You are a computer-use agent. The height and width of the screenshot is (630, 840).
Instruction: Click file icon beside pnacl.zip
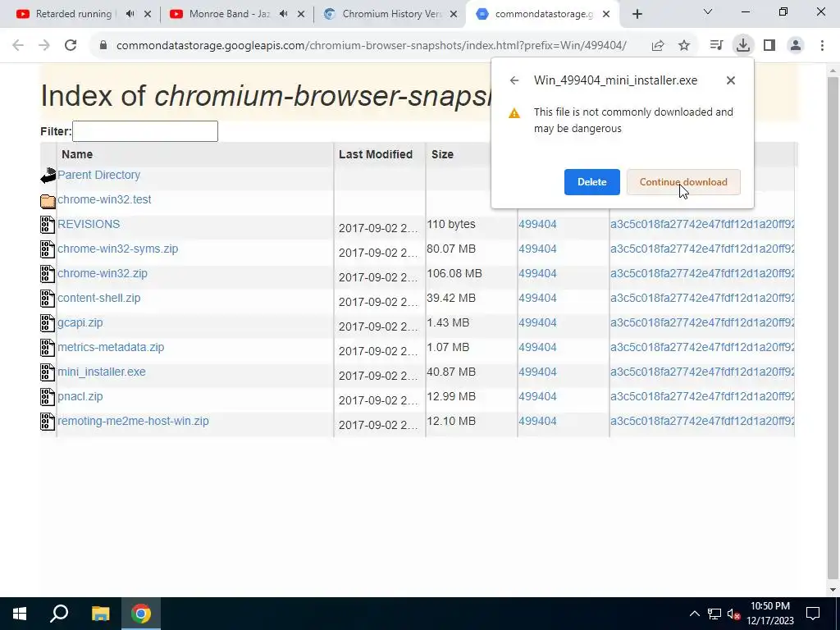click(x=48, y=397)
